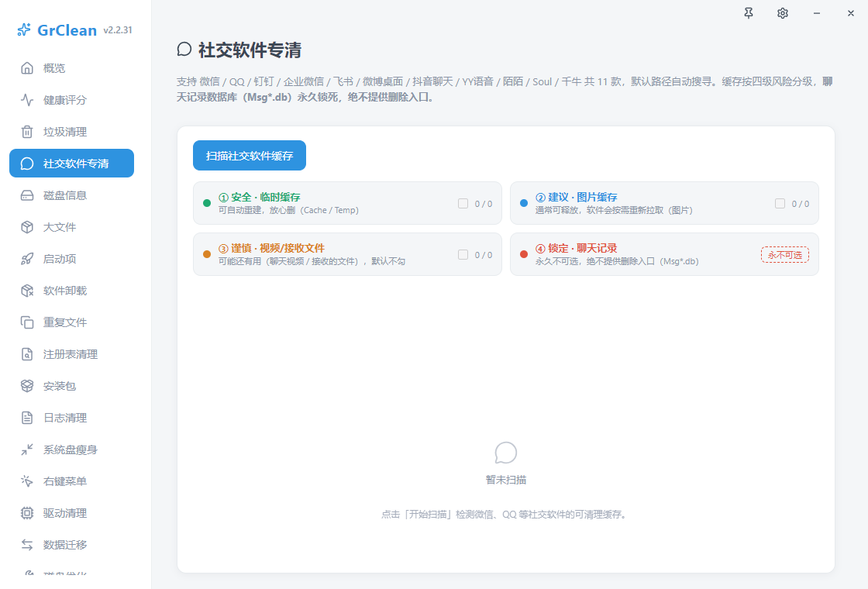Viewport: 868px width, 589px height.
Task: Click the open box icon beside 安装包
Action: point(27,386)
